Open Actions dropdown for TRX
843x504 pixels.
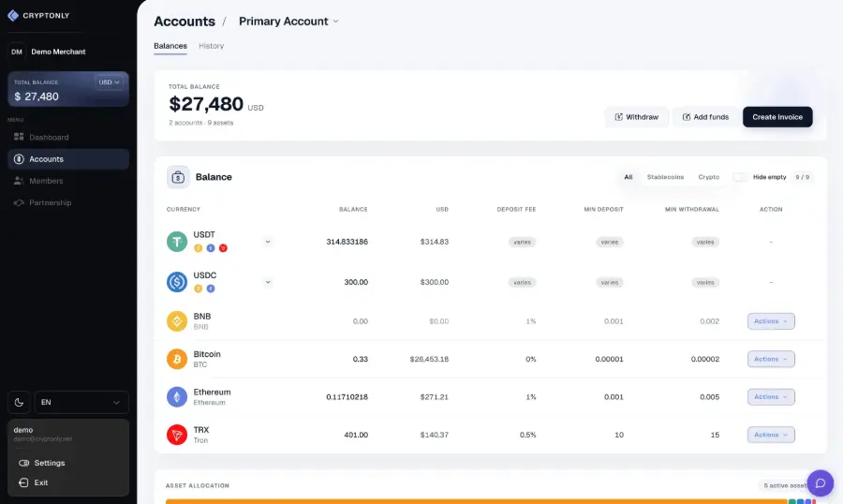[x=771, y=435]
